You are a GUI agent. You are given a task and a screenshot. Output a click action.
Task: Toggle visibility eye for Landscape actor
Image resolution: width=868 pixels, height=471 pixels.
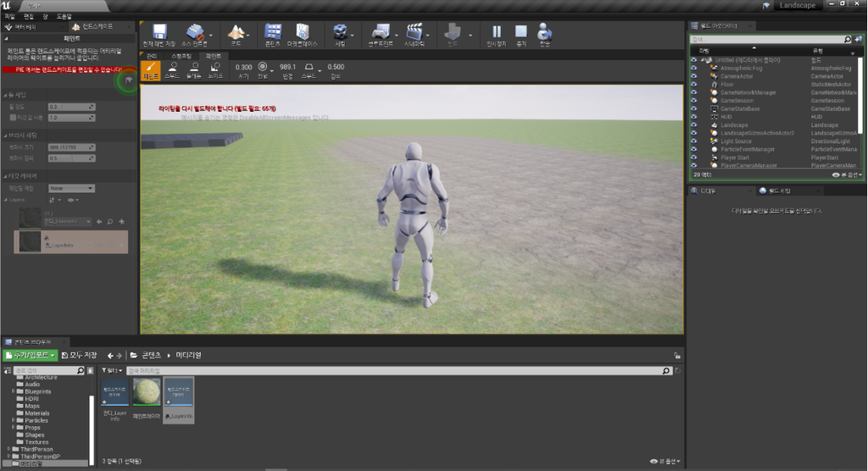[693, 125]
